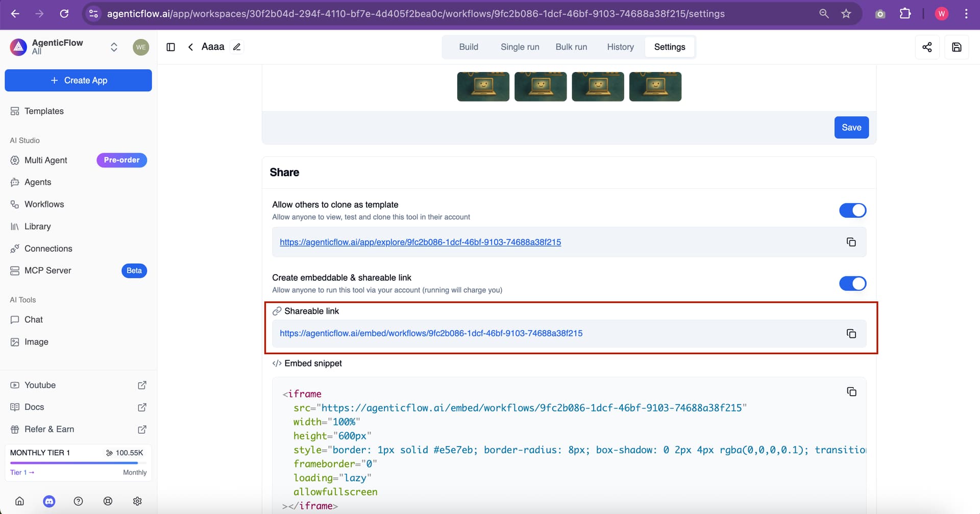Viewport: 980px width, 514px height.
Task: Click the Beta badge next to MCP Server
Action: click(x=134, y=271)
